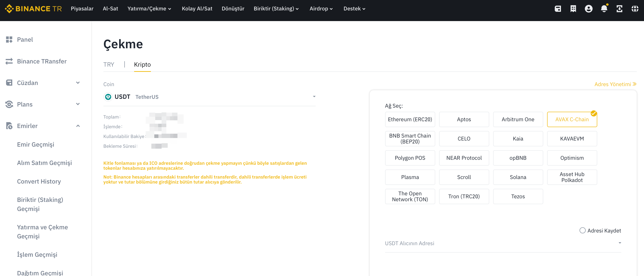Click the Adres Yönetimi double-arrow icon

[x=634, y=84]
